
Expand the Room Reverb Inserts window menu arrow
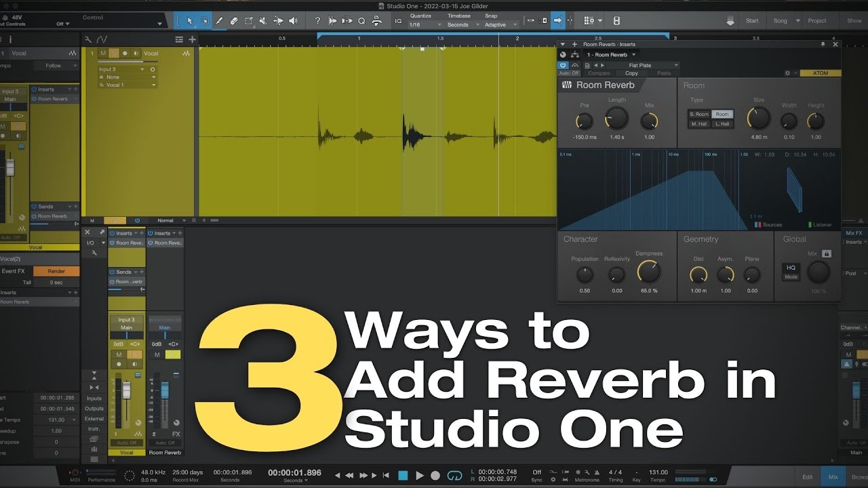tap(563, 44)
